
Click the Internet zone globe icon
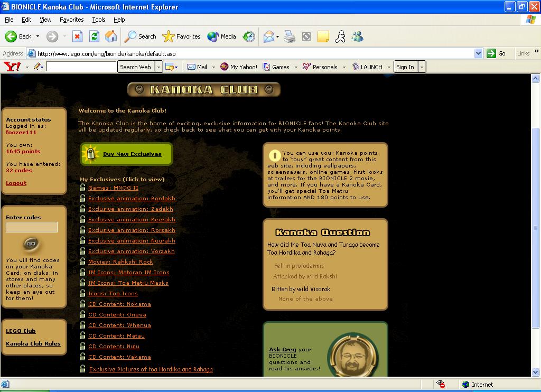coord(466,384)
